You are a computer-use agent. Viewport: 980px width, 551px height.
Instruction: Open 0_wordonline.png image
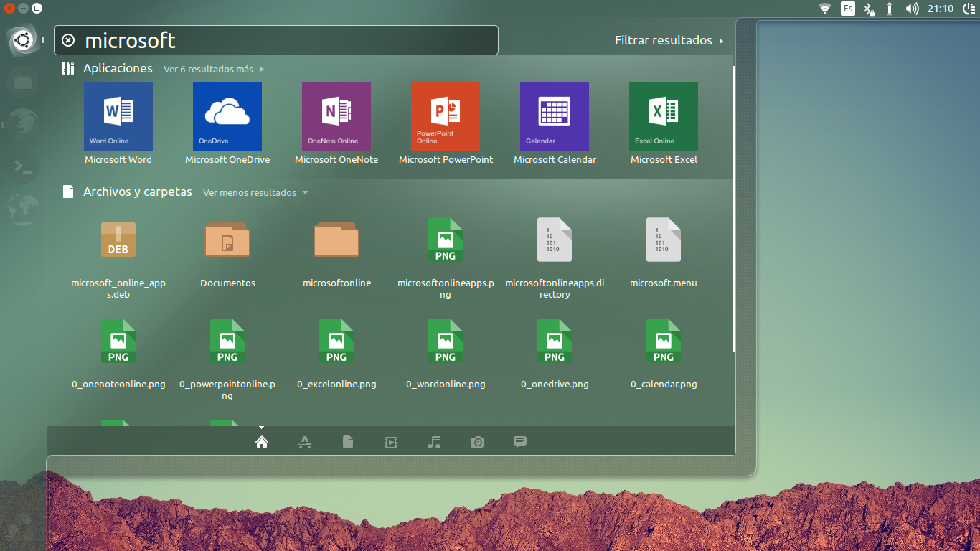coord(446,341)
